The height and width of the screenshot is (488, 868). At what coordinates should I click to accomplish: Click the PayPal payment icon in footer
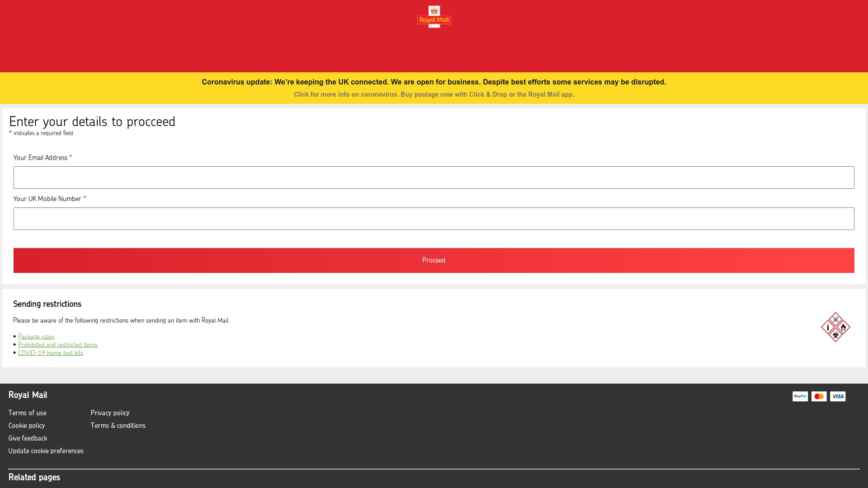click(x=800, y=396)
